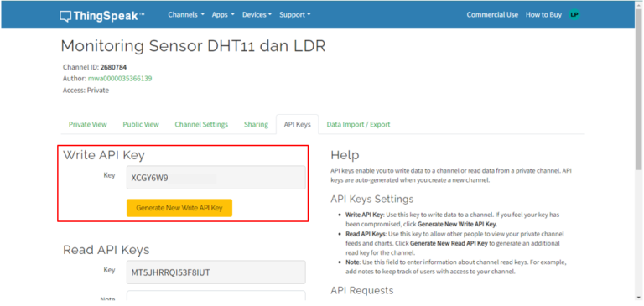Click the ThingSpeak logo
This screenshot has height=306, width=644.
(101, 16)
